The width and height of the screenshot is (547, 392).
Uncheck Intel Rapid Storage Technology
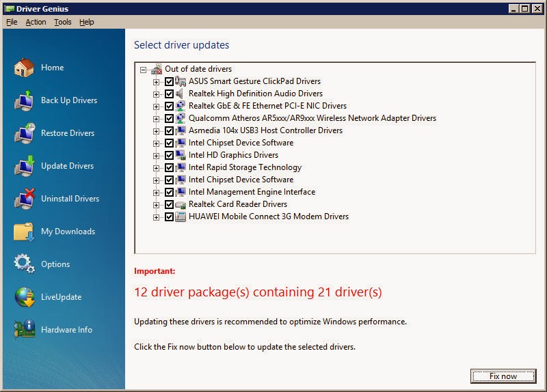point(169,167)
